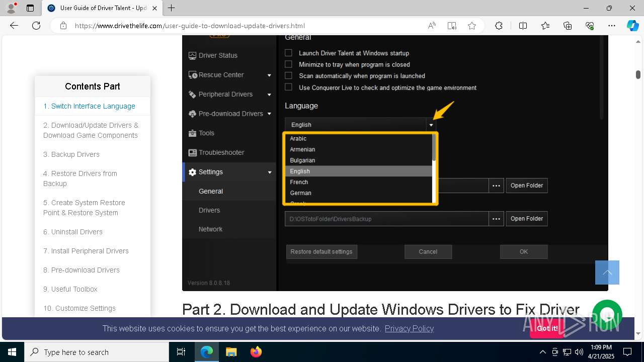Open Task View on taskbar

tap(181, 352)
